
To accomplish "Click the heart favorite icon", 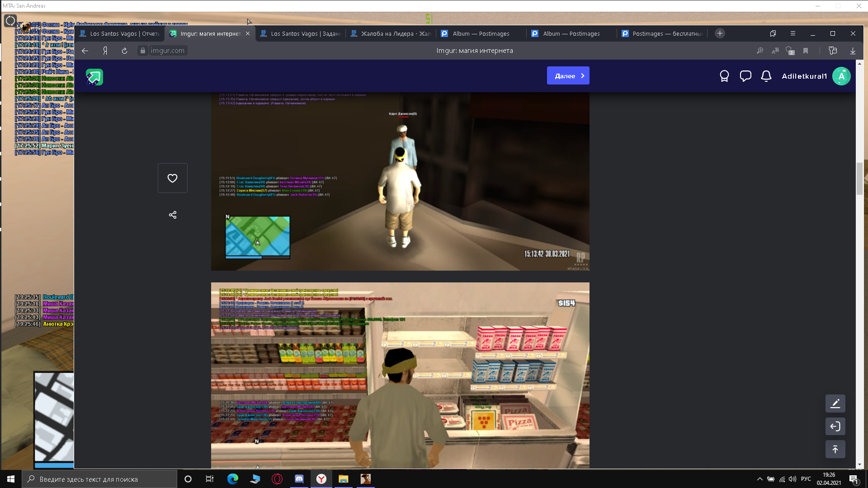I will point(172,178).
